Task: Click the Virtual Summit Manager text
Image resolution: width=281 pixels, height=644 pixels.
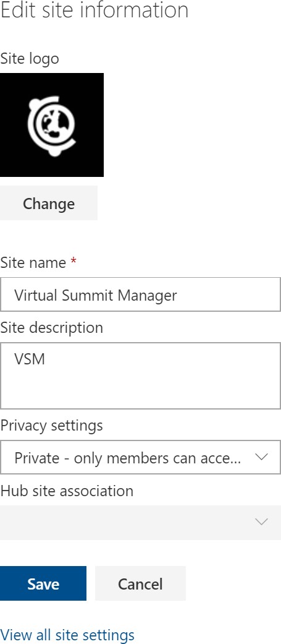Action: [x=96, y=295]
